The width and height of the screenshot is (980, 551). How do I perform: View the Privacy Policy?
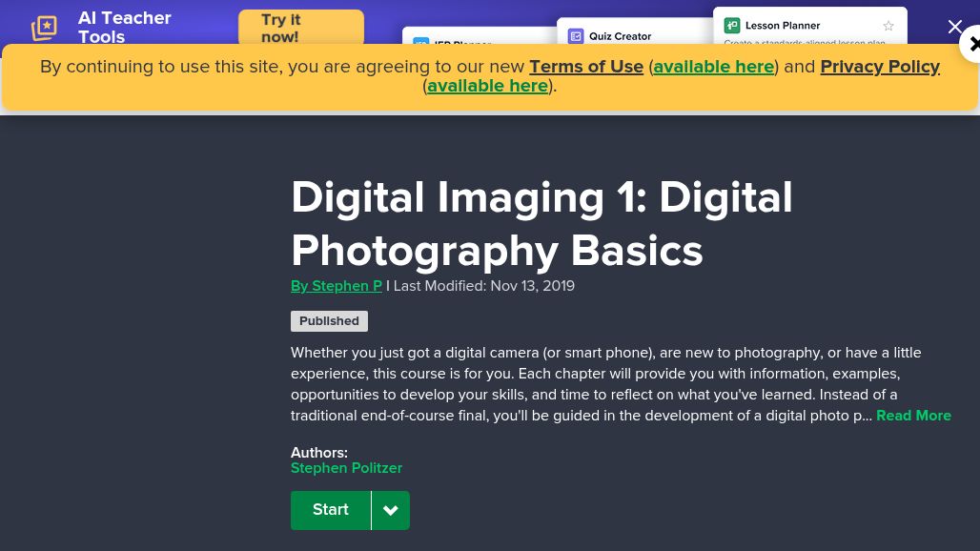tap(879, 67)
